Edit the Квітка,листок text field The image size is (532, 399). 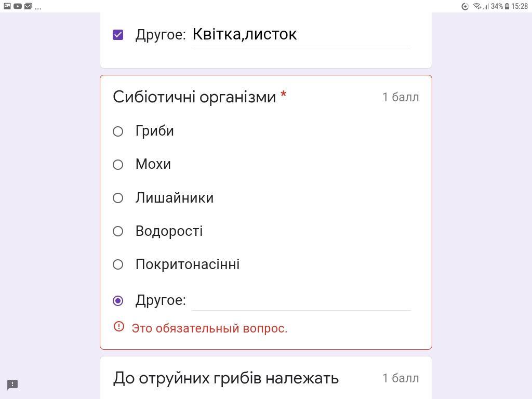coord(301,34)
